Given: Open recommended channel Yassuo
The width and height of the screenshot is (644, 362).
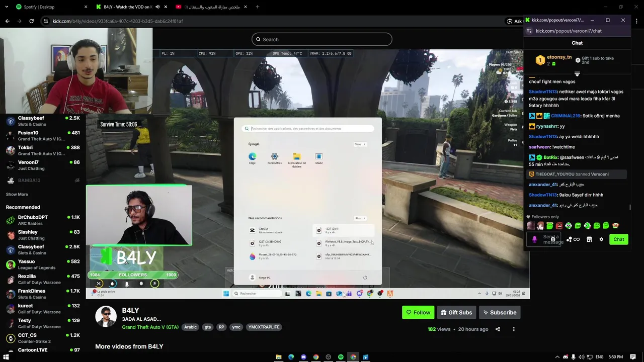Looking at the screenshot, I should [x=43, y=264].
